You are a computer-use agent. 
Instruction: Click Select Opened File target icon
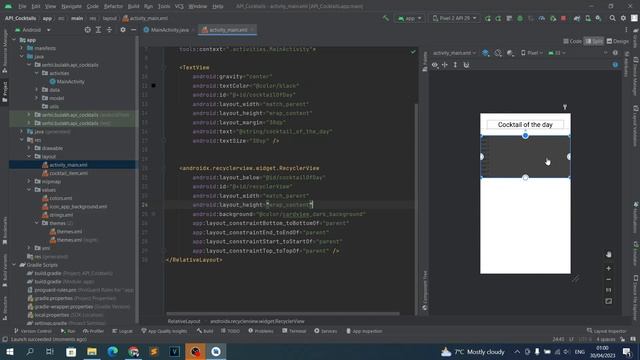(x=87, y=30)
